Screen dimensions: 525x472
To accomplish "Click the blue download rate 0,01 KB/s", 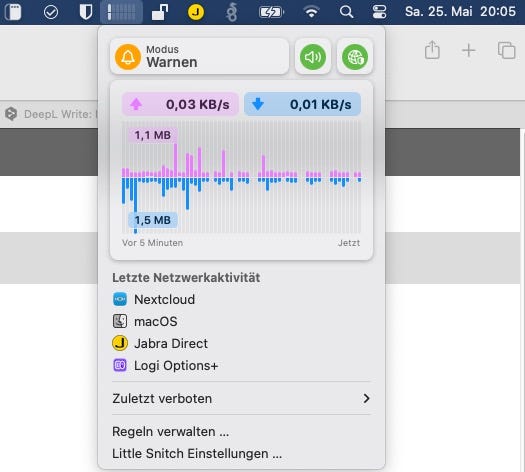I will tap(302, 104).
